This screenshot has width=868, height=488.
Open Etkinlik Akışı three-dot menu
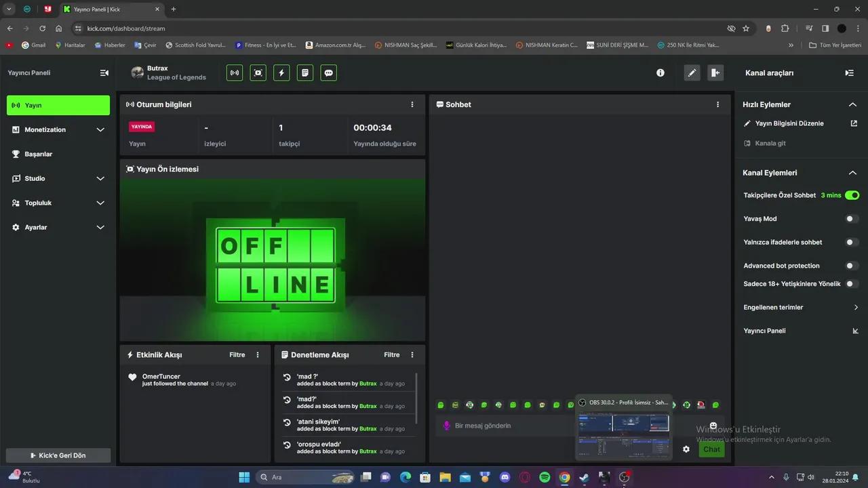258,354
